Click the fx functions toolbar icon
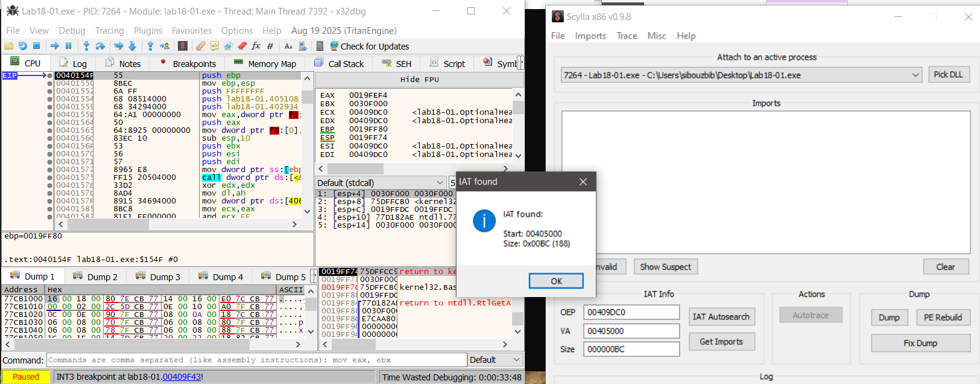 tap(256, 46)
